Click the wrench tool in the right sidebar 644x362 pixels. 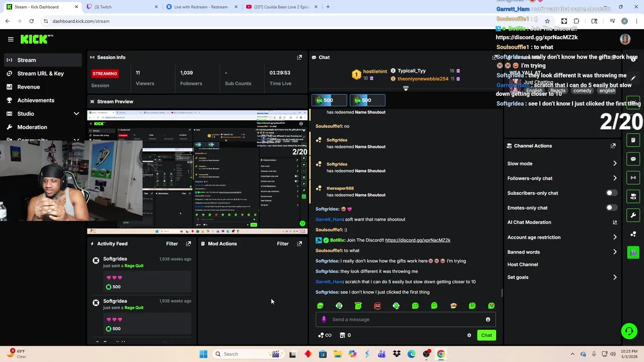[x=633, y=215]
